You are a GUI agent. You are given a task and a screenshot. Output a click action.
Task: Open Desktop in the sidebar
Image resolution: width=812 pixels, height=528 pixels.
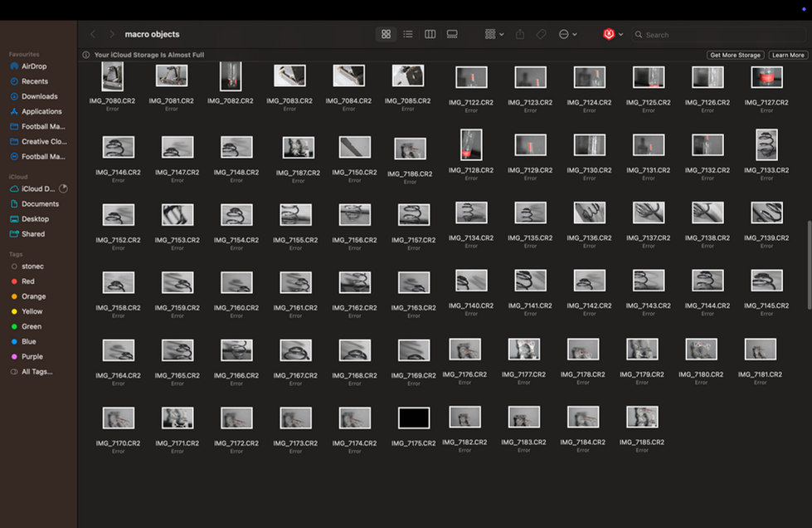(x=34, y=219)
